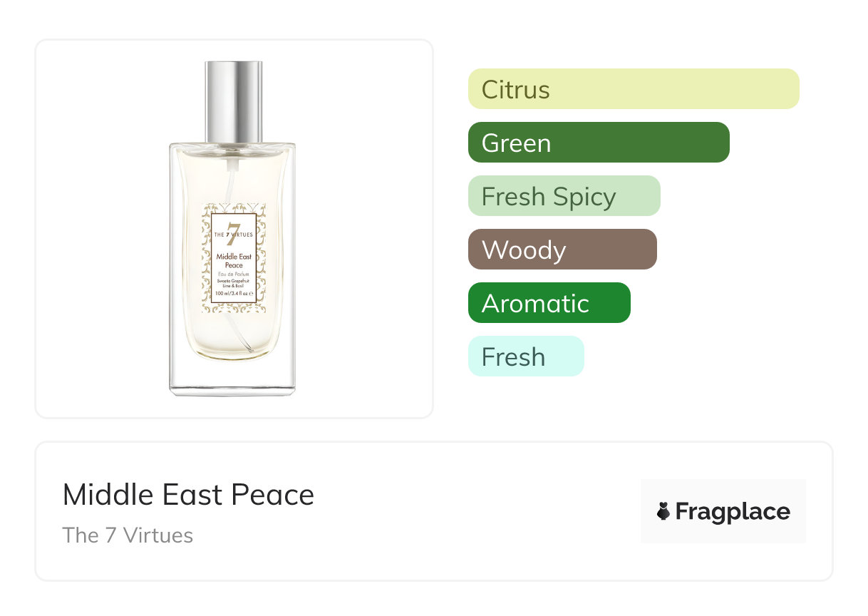Click the gold 7 emblem on the bottle label
The width and height of the screenshot is (868, 616).
233,229
